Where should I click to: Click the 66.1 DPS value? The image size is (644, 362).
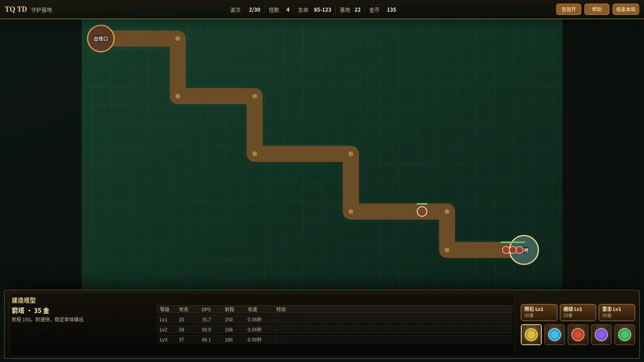pyautogui.click(x=206, y=340)
